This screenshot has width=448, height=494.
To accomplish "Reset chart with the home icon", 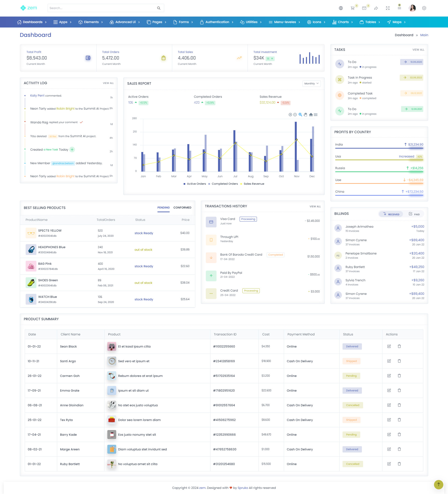I will pyautogui.click(x=311, y=115).
